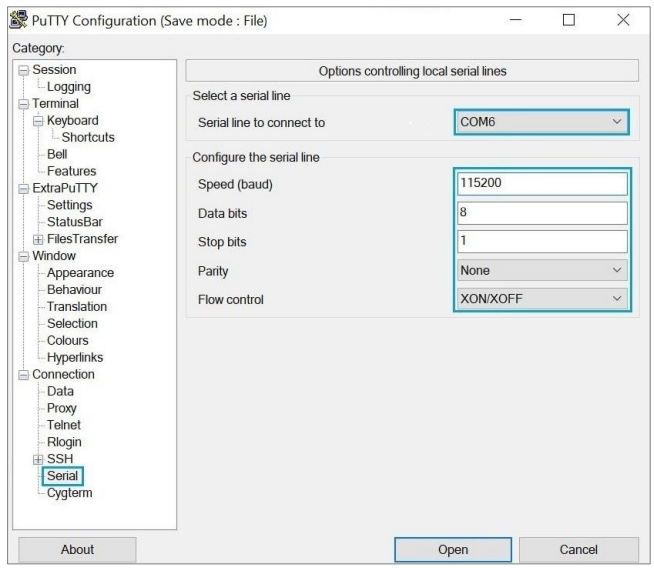654x568 pixels.
Task: Select Translation under Window
Action: [77, 307]
